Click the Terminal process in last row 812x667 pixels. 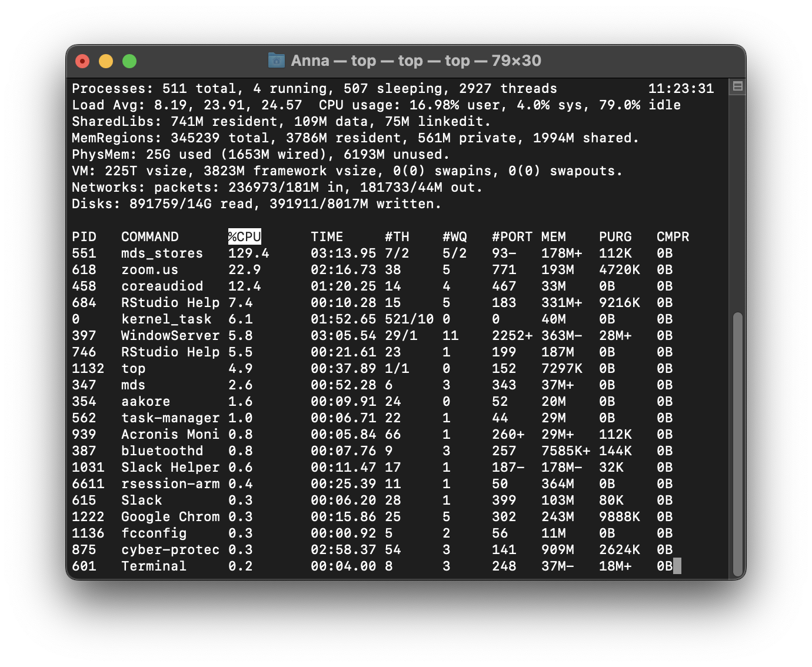pyautogui.click(x=154, y=566)
